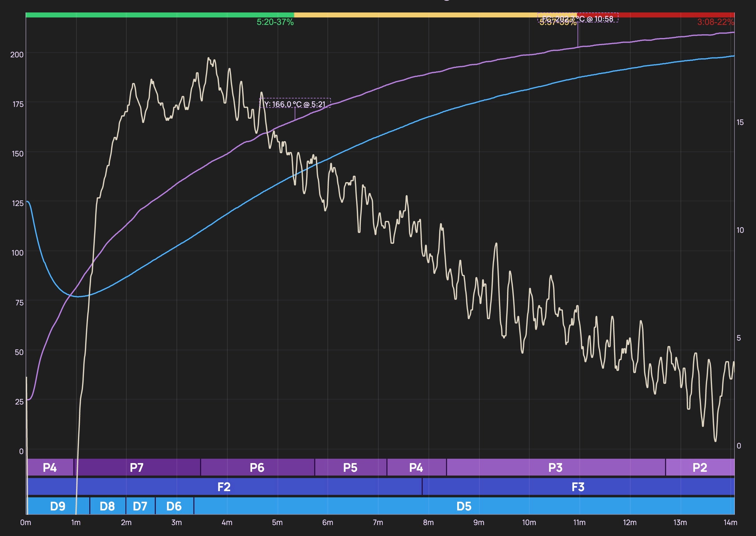The width and height of the screenshot is (756, 536).
Task: Click the '4m' time axis label
Action: [x=227, y=523]
